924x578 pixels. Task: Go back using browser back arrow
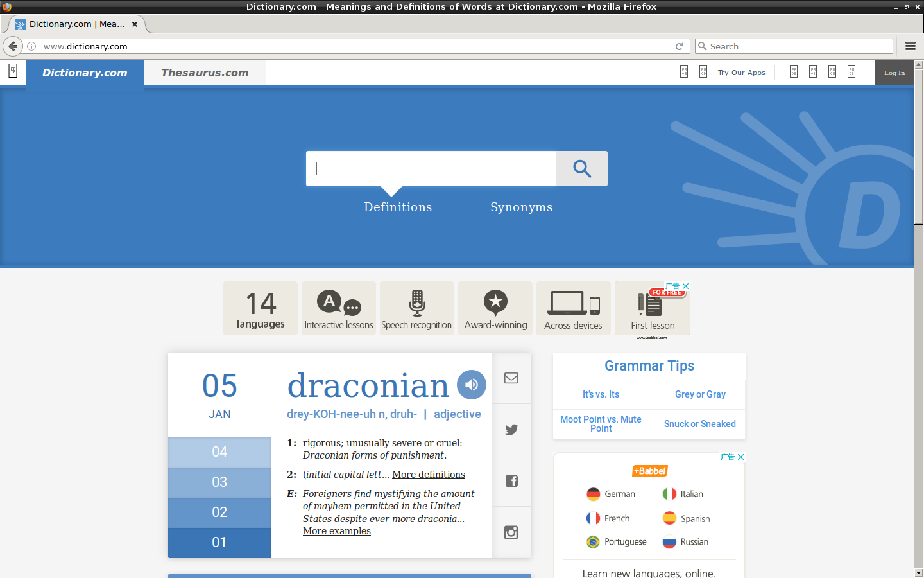[x=13, y=46]
